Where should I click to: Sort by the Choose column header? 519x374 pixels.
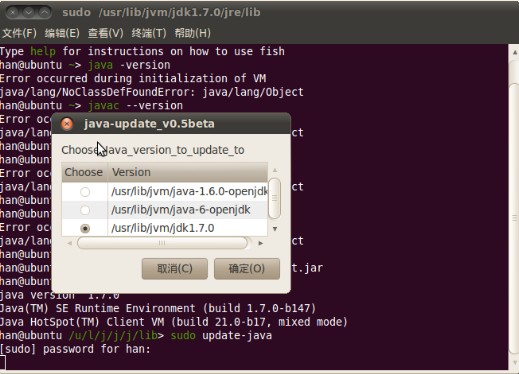(x=85, y=172)
